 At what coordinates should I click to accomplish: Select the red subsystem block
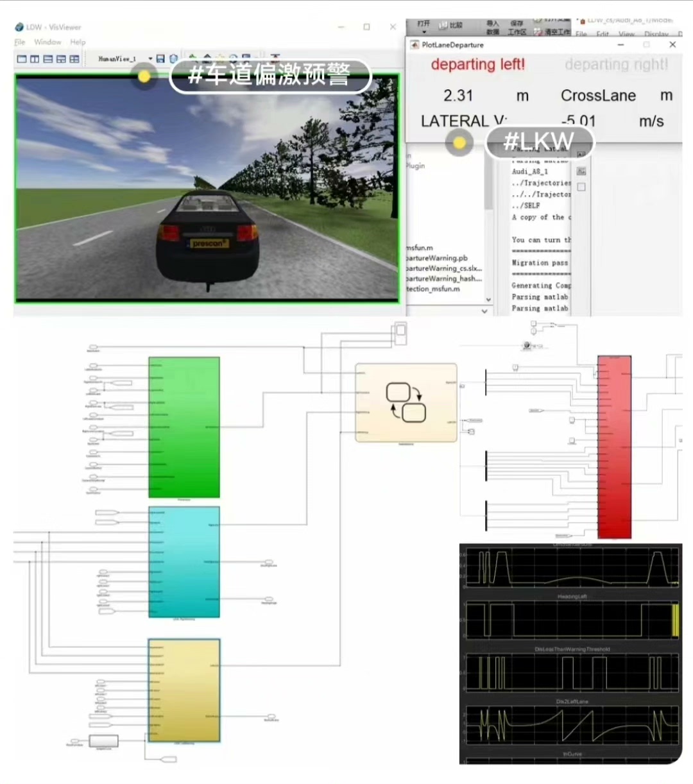614,447
